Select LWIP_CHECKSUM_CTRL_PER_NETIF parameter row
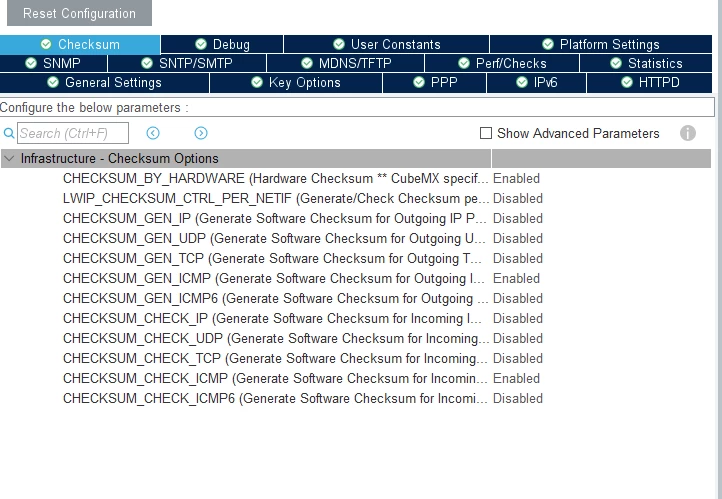The height and width of the screenshot is (499, 722). coord(276,198)
